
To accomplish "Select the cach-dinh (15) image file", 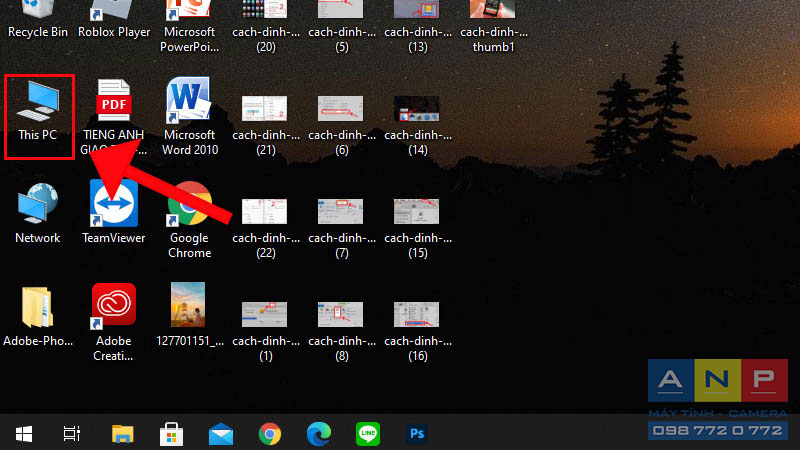I will pos(417,229).
